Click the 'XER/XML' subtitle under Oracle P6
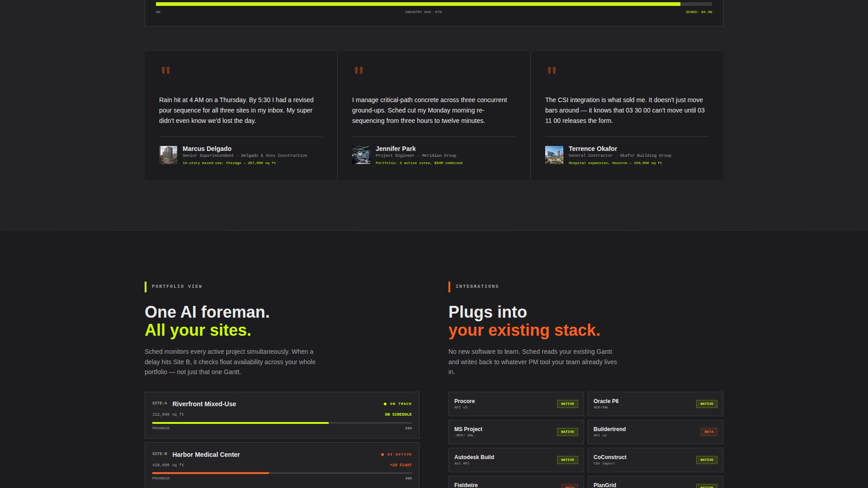The height and width of the screenshot is (488, 868). 601,408
